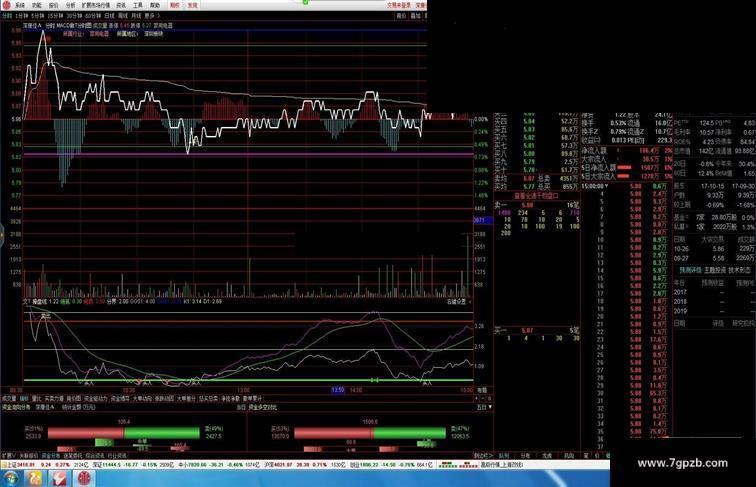Switch chart to 60分钟 period

[x=93, y=16]
